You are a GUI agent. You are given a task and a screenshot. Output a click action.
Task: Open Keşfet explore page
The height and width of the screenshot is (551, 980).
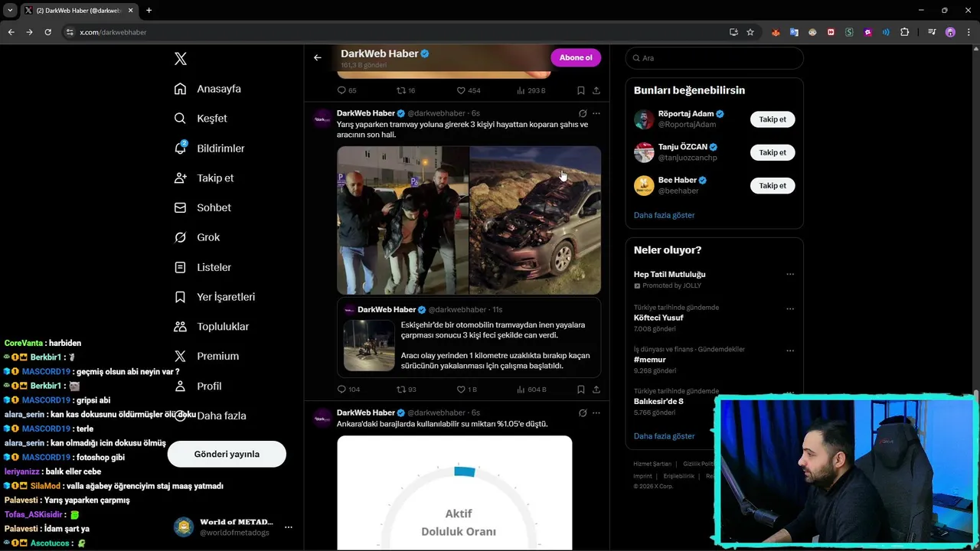tap(201, 119)
